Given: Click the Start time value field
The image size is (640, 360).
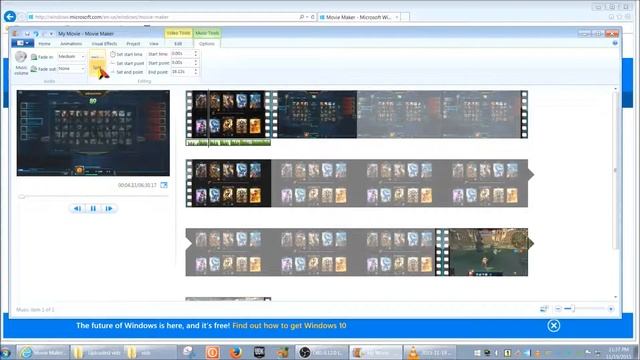Looking at the screenshot, I should [182, 54].
